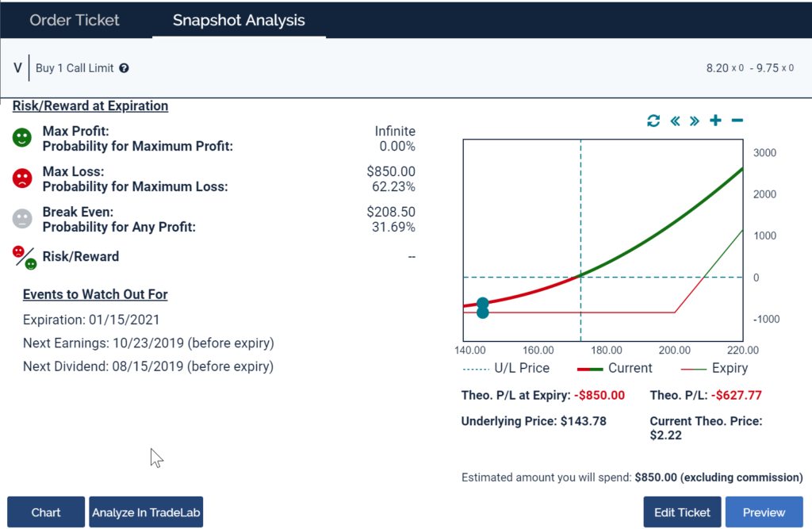The height and width of the screenshot is (529, 812).
Task: Click the red frowning Max Loss icon
Action: pos(22,178)
